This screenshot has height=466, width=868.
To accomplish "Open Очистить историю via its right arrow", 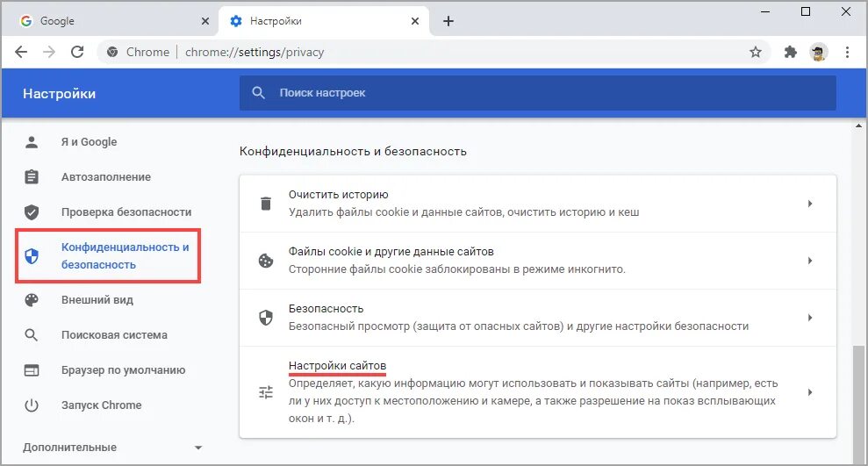I will (x=810, y=204).
